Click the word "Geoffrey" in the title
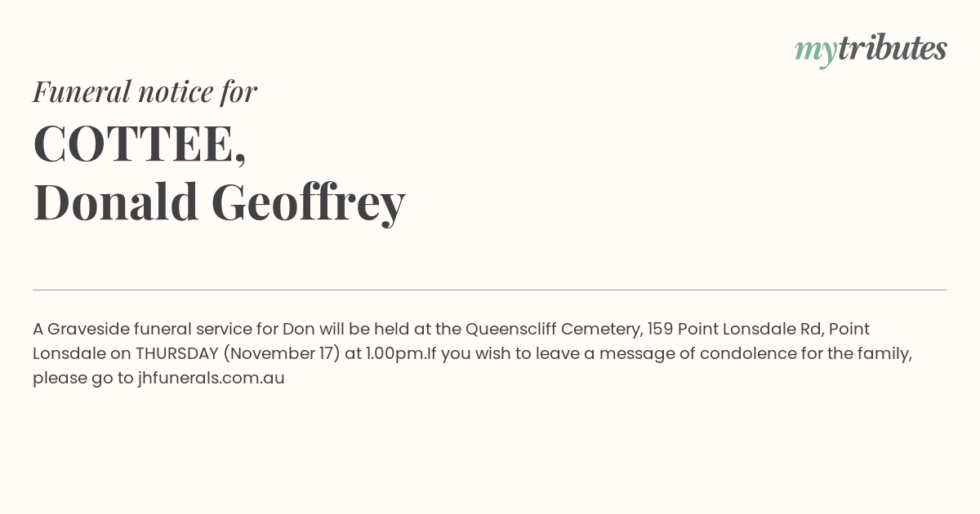 pos(308,202)
